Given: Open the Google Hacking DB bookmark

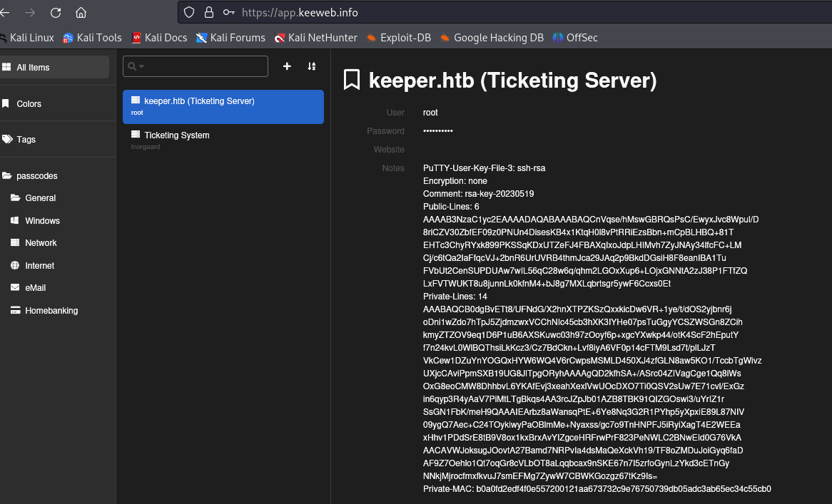Looking at the screenshot, I should [492, 38].
